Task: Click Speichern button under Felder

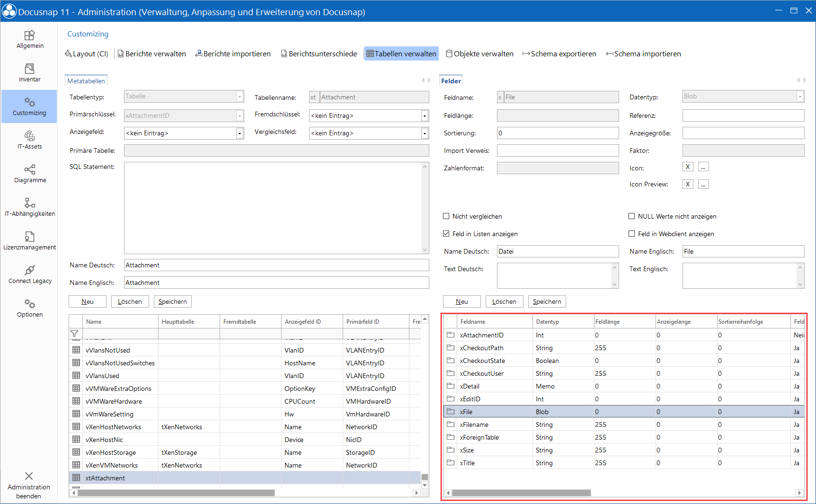Action: [x=547, y=301]
